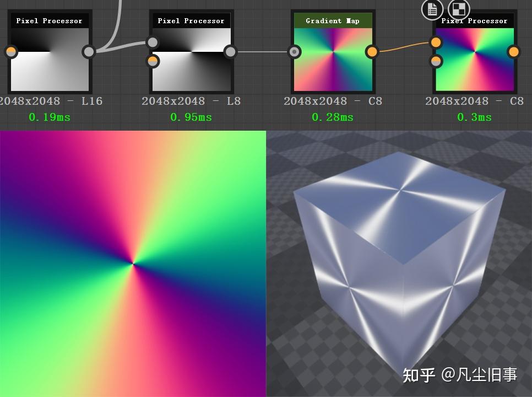The height and width of the screenshot is (397, 532).
Task: Click the "2048x2048 - L16" size label
Action: [x=50, y=101]
